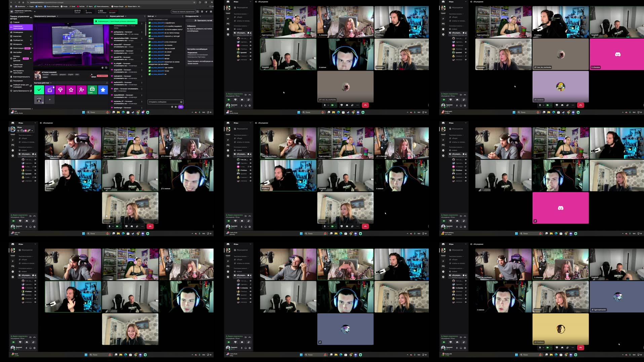
Task: Expand the Сообщество sidebar section
Action: (31, 40)
